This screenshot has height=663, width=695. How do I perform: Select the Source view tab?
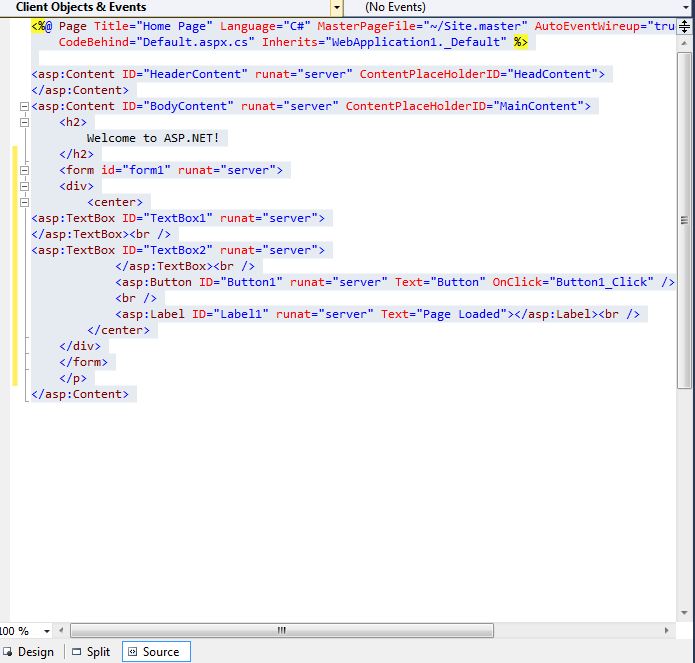156,652
